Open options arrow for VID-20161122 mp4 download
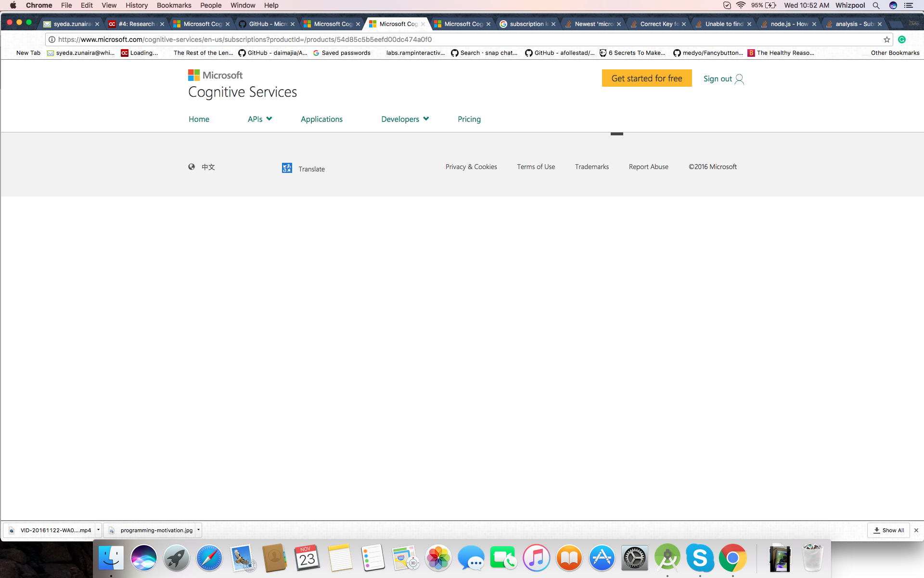 pyautogui.click(x=98, y=530)
